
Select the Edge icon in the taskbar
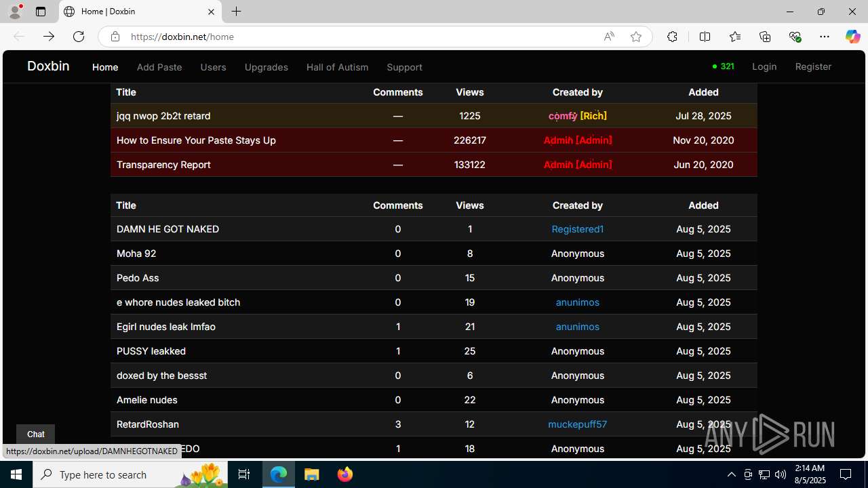[279, 474]
